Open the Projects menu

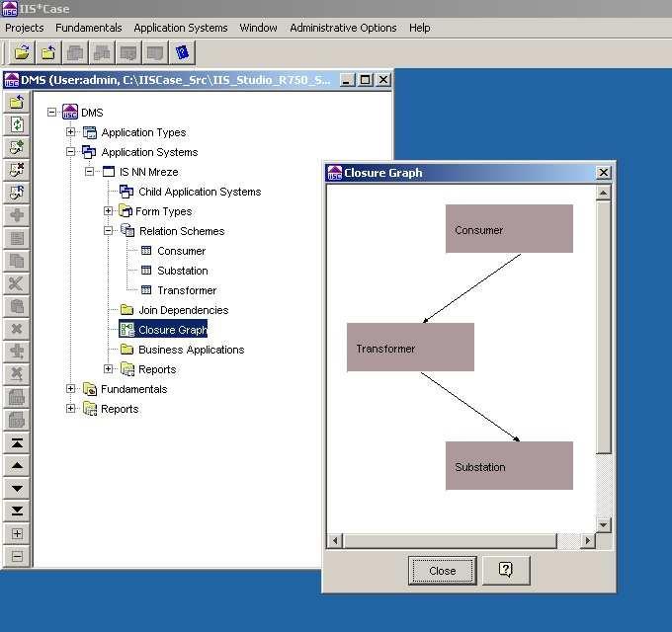click(25, 28)
